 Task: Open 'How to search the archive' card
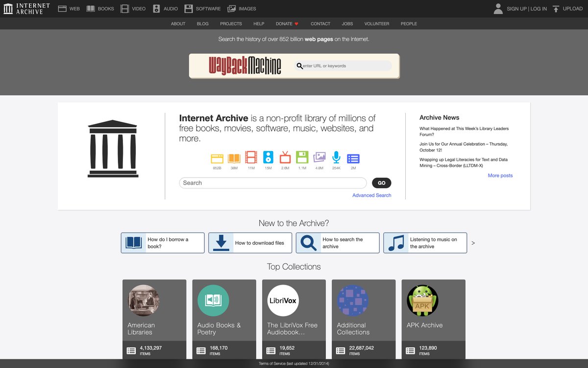pos(338,243)
